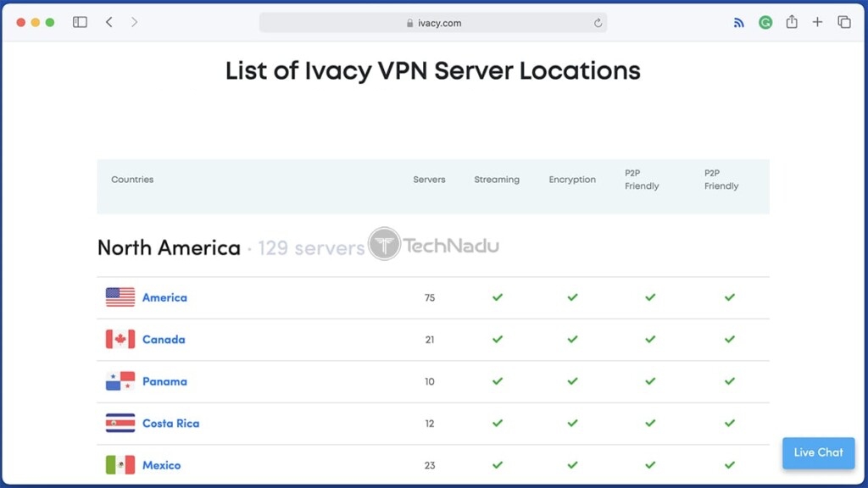The width and height of the screenshot is (868, 488).
Task: Click Panama's server count of 10
Action: 430,382
